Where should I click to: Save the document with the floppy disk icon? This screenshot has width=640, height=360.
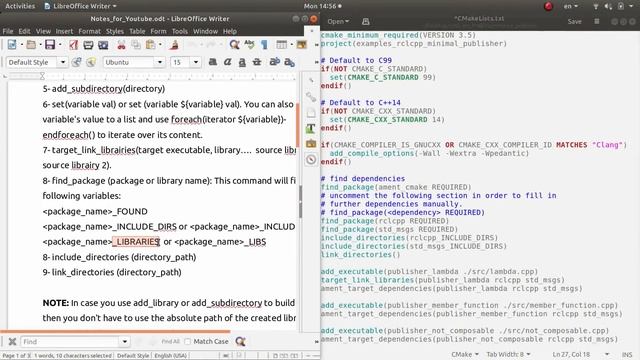pos(50,44)
